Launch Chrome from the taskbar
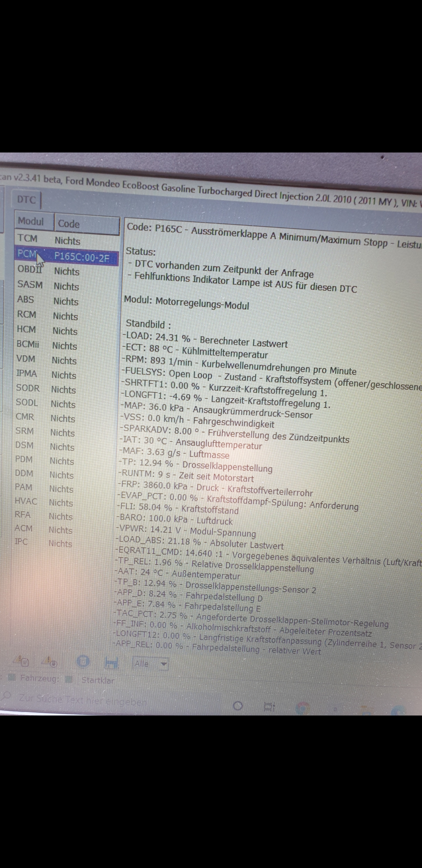422x868 pixels. [302, 708]
